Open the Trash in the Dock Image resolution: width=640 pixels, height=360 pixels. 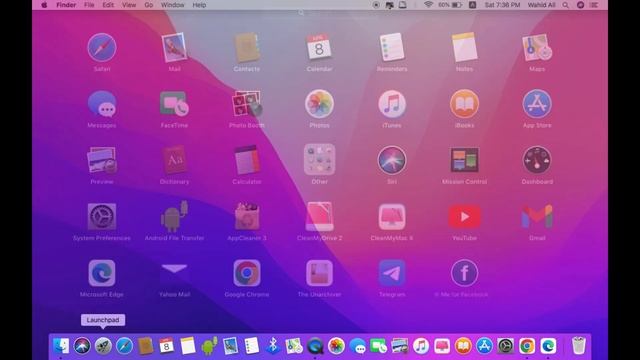(579, 345)
